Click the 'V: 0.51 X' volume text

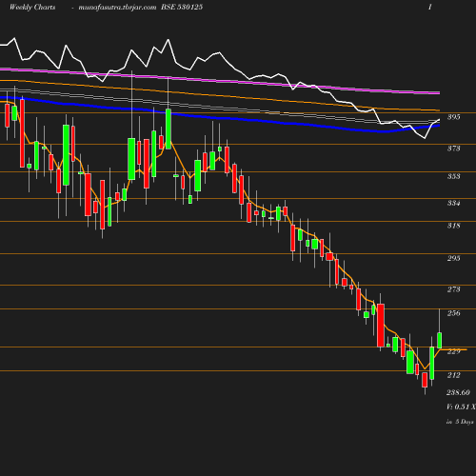(461, 407)
